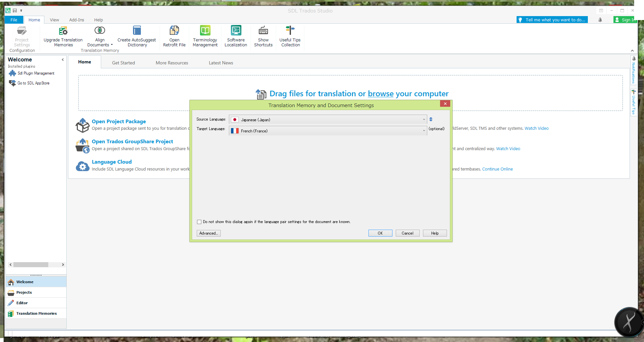Open Project Settings in ribbon
This screenshot has width=644, height=342.
tap(22, 36)
